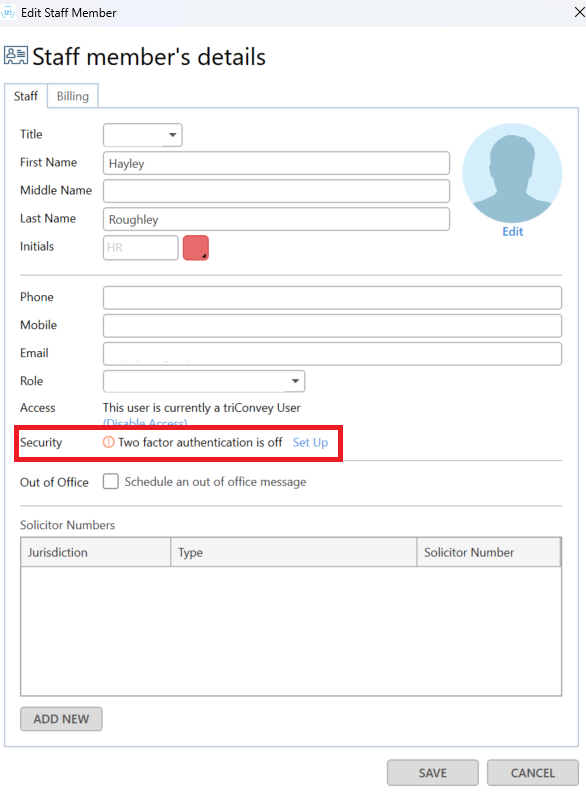Click the Disable Access link
The height and width of the screenshot is (792, 586).
coord(145,423)
